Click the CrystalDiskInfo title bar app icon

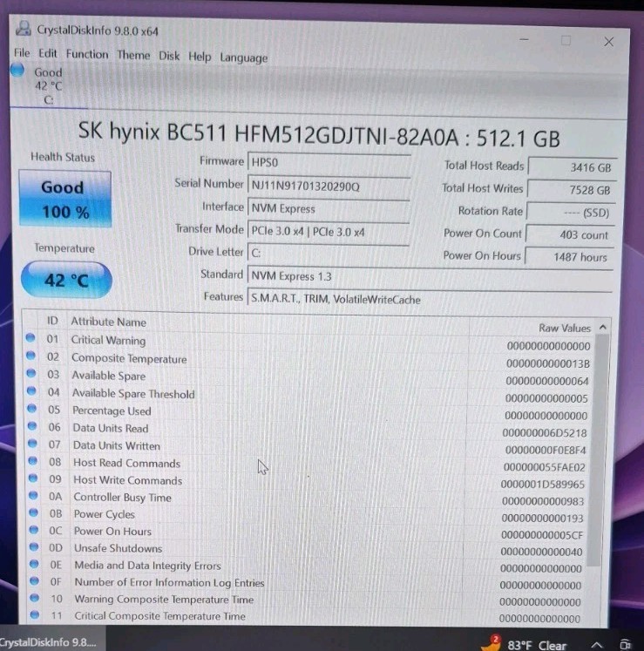(x=24, y=29)
